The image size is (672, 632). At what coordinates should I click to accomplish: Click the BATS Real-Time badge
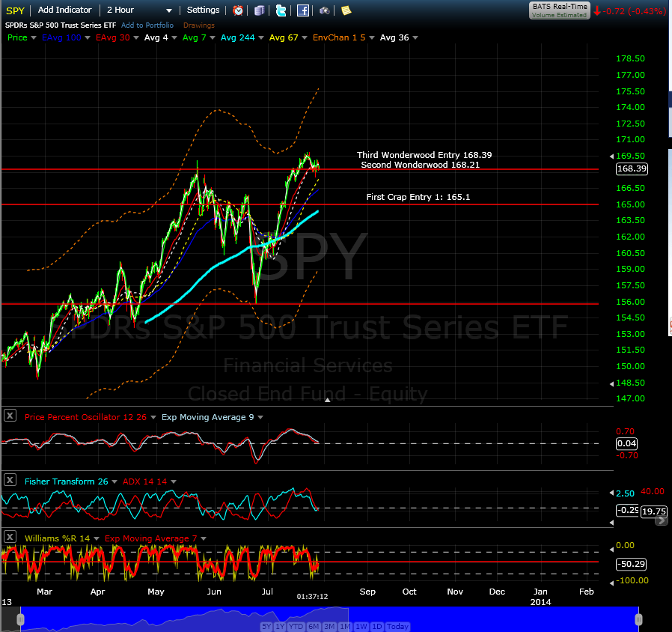[x=559, y=10]
